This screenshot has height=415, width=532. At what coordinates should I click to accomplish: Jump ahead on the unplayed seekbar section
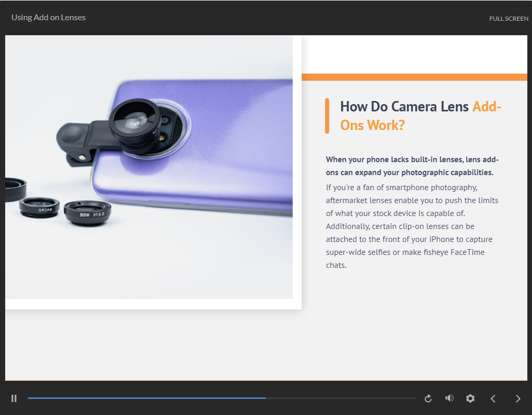tap(342, 398)
